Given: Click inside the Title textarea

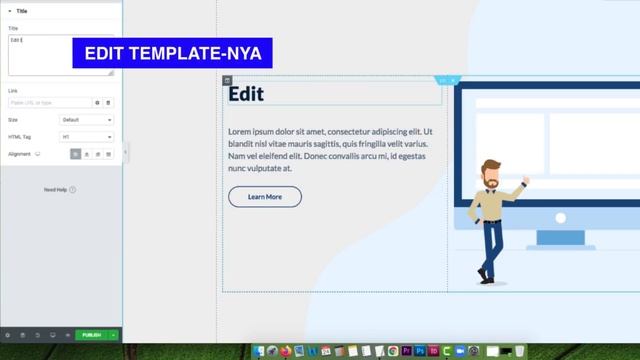Looking at the screenshot, I should click(x=61, y=55).
